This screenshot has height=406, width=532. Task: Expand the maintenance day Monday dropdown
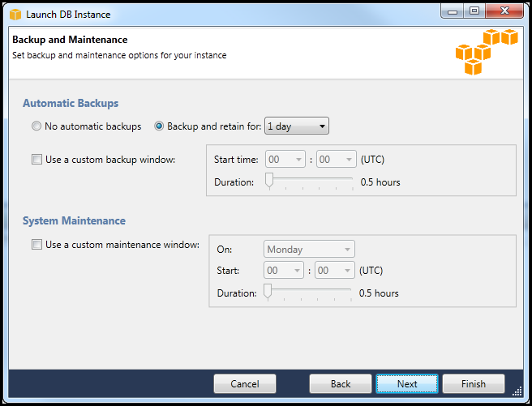309,250
